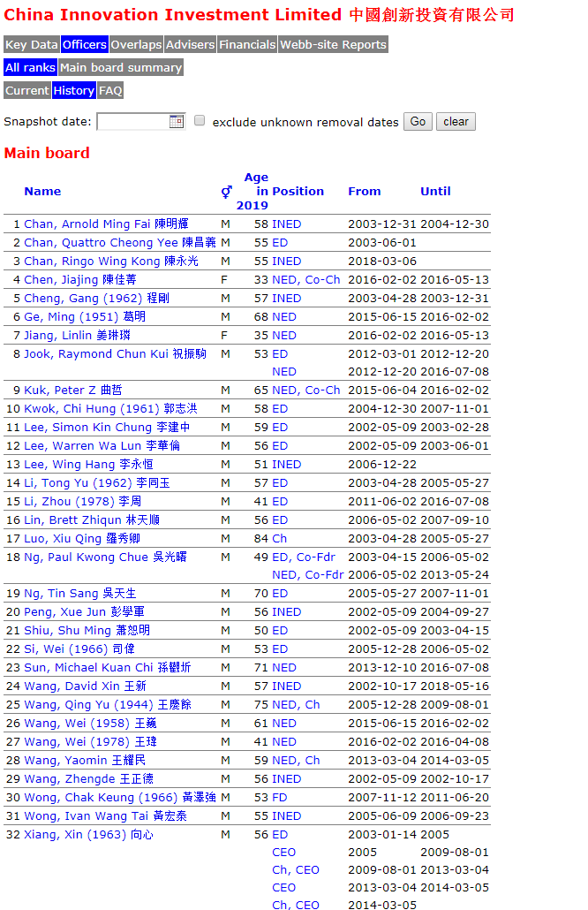Open Shiu, Shu Ming profile link

pyautogui.click(x=87, y=630)
